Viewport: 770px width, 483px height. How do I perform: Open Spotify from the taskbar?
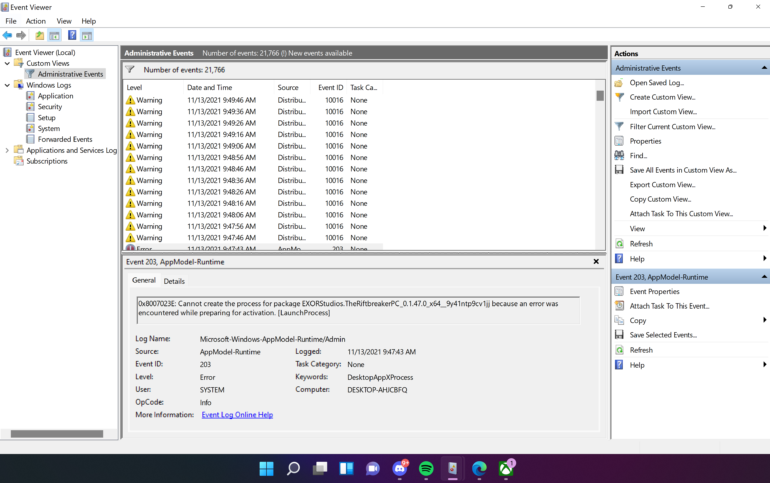(426, 468)
